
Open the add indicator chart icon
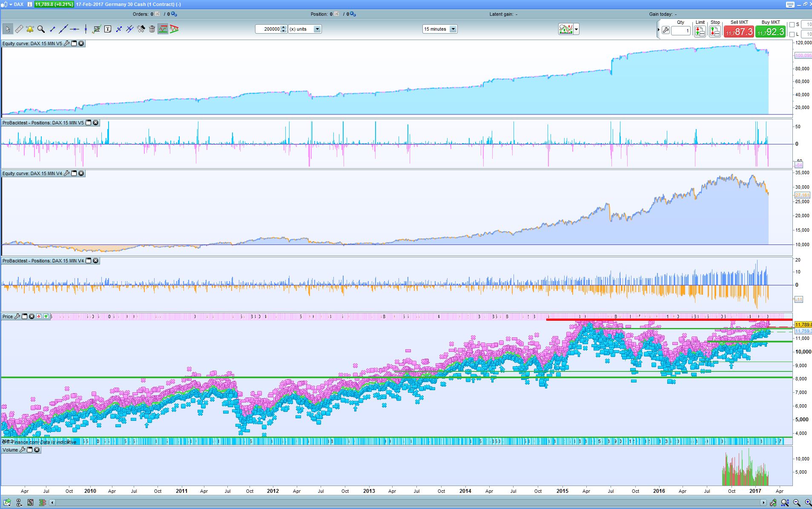tap(566, 29)
